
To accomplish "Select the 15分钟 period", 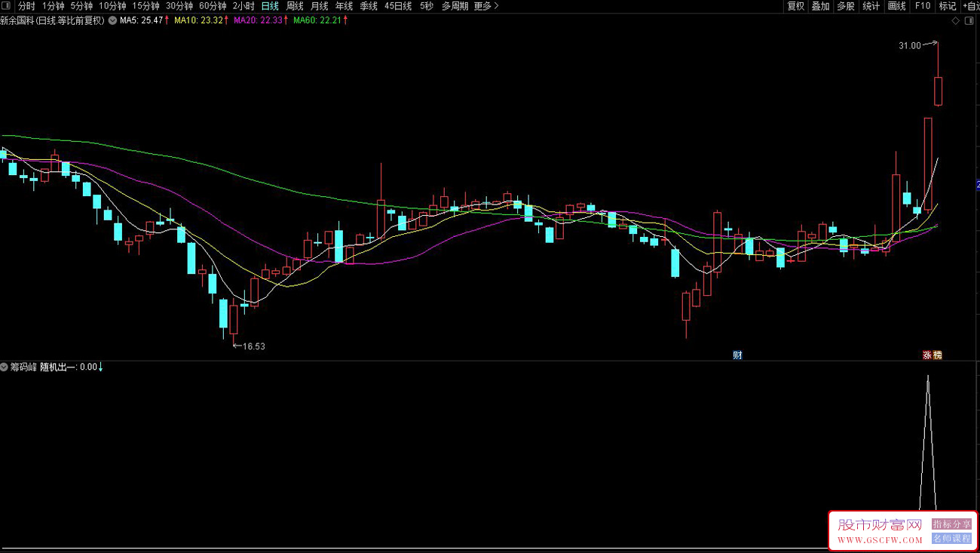I will [x=145, y=6].
